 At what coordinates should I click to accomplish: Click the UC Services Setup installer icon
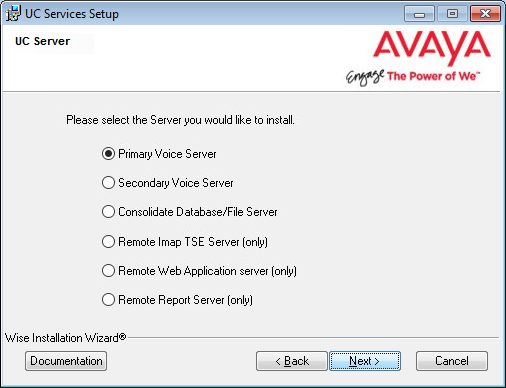(x=13, y=14)
